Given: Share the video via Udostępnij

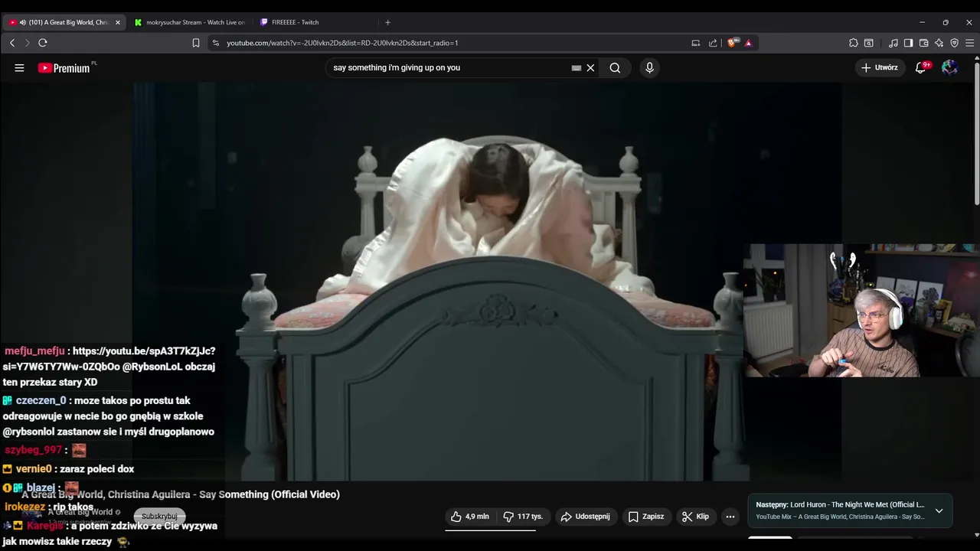Looking at the screenshot, I should 585,517.
